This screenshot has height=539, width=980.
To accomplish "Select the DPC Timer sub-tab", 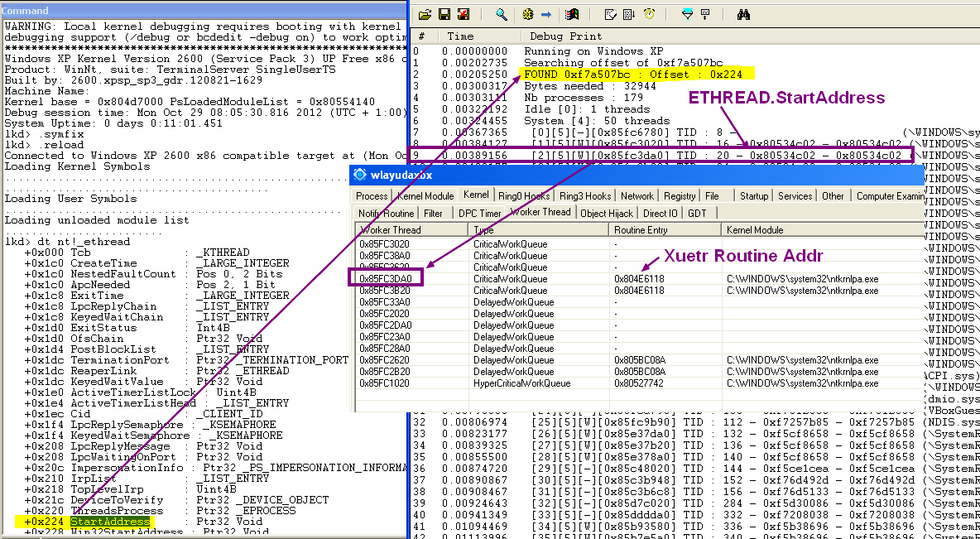I will click(480, 213).
